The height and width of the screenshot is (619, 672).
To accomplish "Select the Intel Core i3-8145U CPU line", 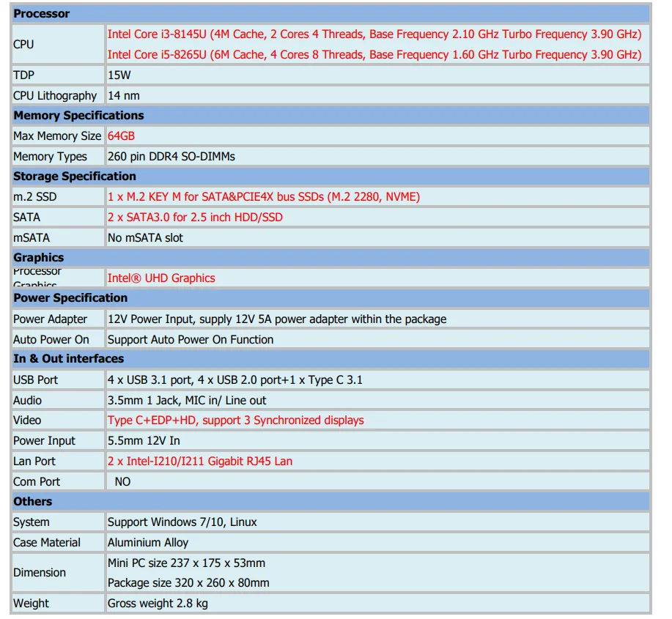I will click(x=374, y=34).
